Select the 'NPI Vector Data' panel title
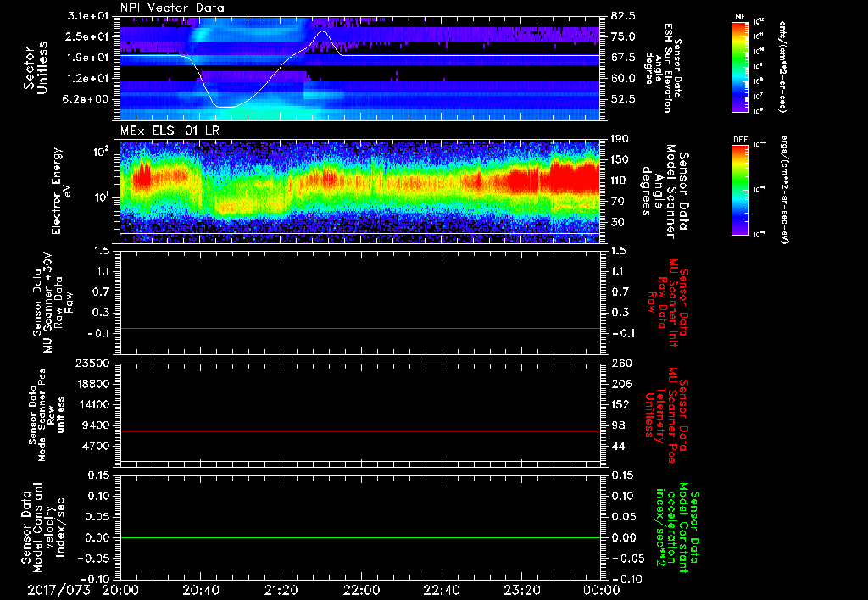This screenshot has height=600, width=868. pyautogui.click(x=172, y=8)
